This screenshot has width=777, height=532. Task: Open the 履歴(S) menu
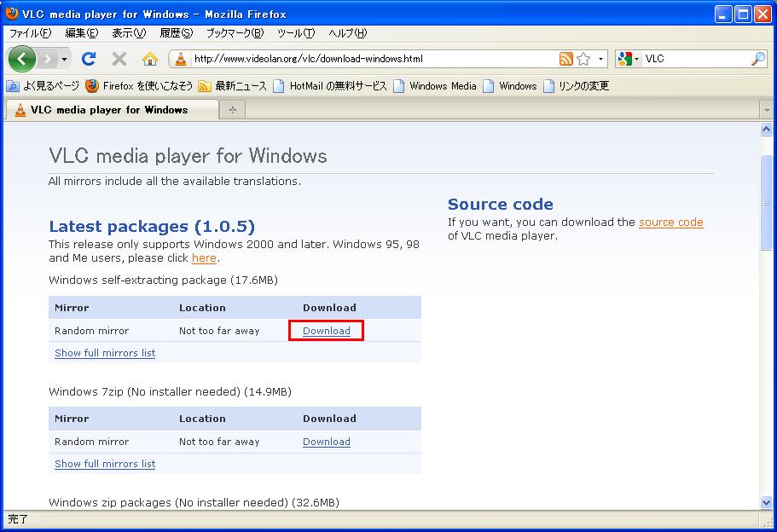pos(176,33)
